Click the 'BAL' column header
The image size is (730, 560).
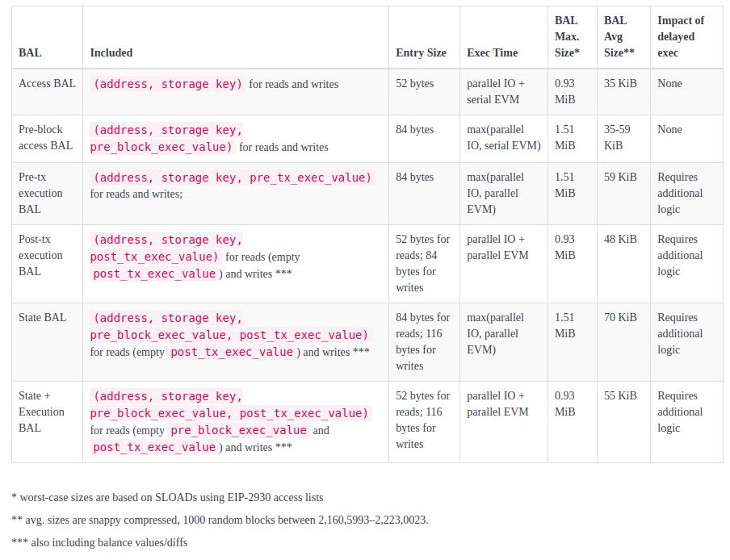tap(30, 52)
